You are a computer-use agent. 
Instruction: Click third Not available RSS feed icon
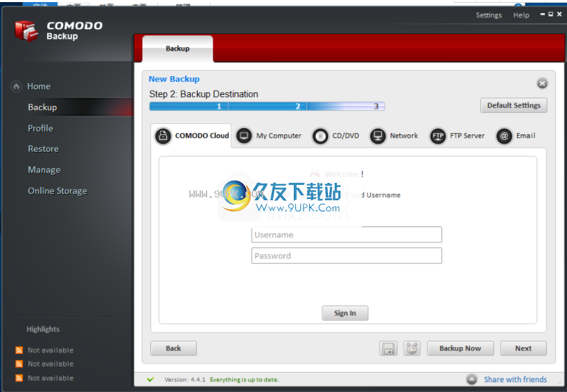pyautogui.click(x=19, y=378)
